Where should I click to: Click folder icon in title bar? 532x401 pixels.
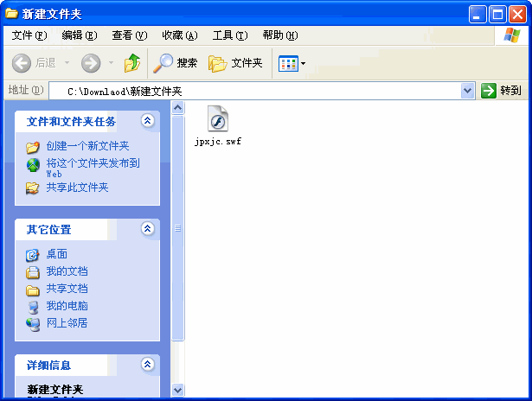pos(11,13)
